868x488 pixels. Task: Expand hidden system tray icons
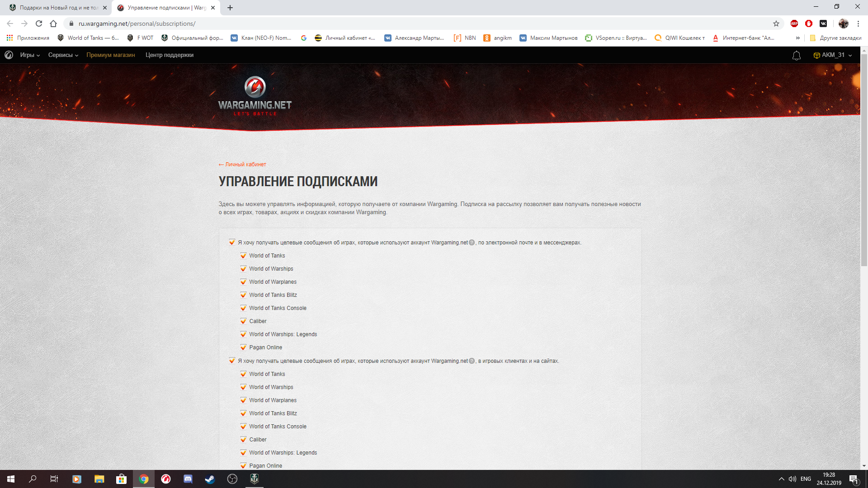pyautogui.click(x=781, y=479)
